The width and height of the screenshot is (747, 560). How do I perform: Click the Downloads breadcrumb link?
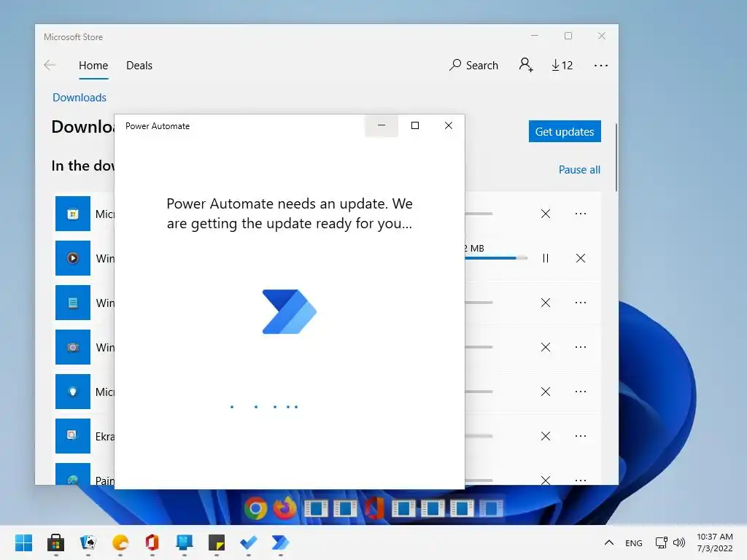coord(80,98)
